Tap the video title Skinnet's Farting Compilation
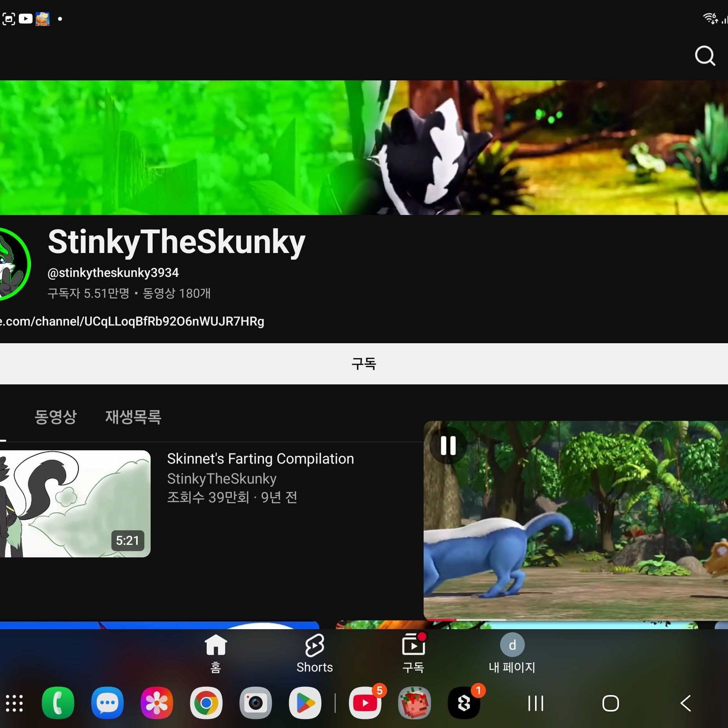 (260, 459)
